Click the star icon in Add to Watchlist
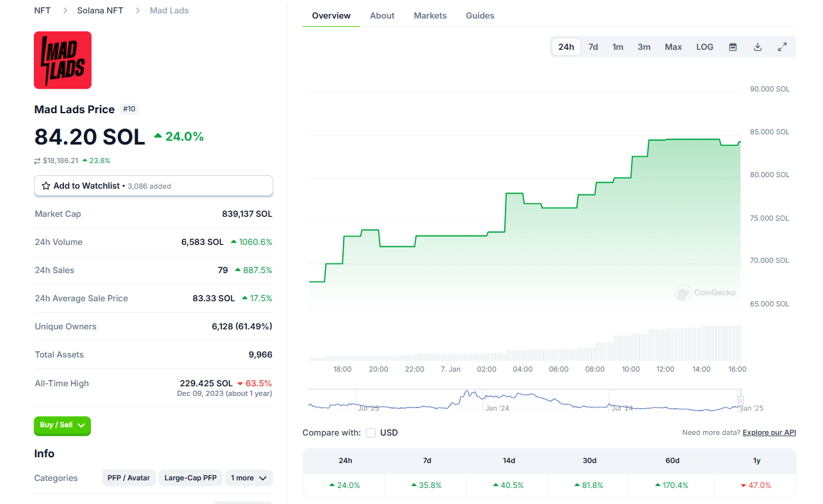Image resolution: width=823 pixels, height=504 pixels. [x=46, y=186]
